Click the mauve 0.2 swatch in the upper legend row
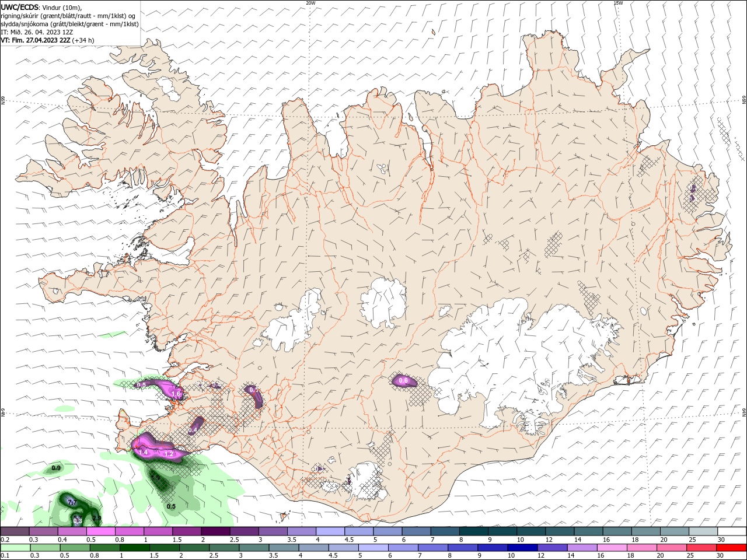The height and width of the screenshot is (560, 747). point(15,531)
